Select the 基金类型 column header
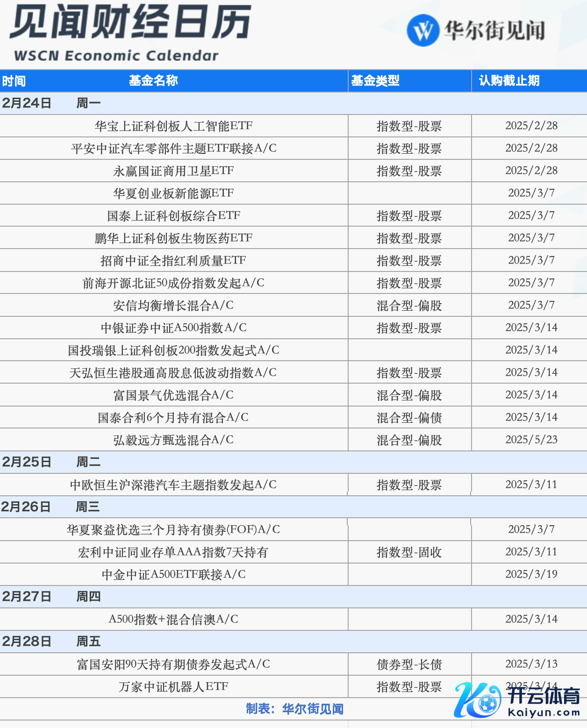The image size is (587, 728). (375, 81)
